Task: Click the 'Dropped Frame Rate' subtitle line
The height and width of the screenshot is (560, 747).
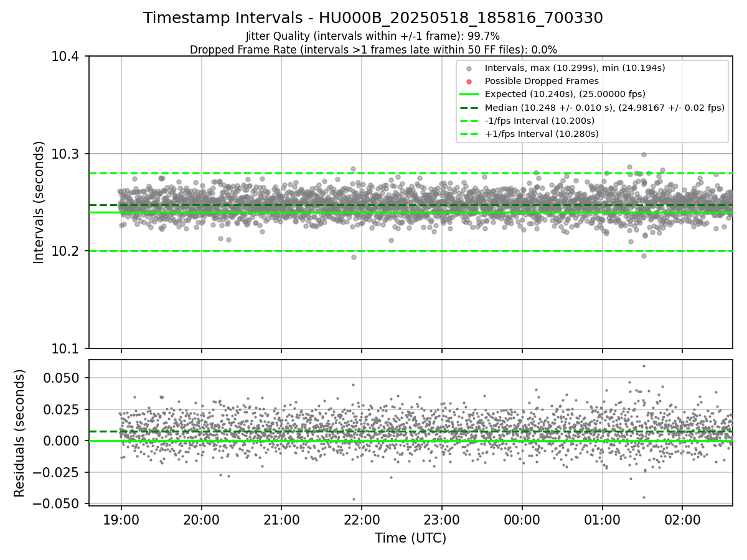Action: tap(373, 50)
